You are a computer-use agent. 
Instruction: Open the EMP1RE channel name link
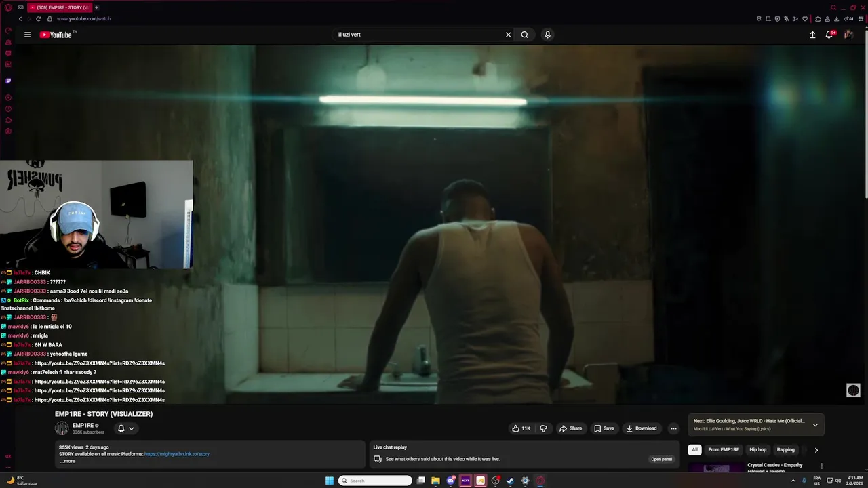(83, 426)
